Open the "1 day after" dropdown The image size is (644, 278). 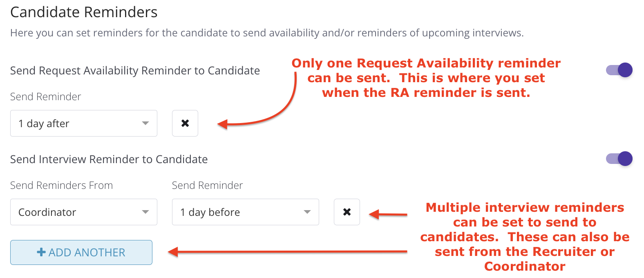pyautogui.click(x=84, y=123)
